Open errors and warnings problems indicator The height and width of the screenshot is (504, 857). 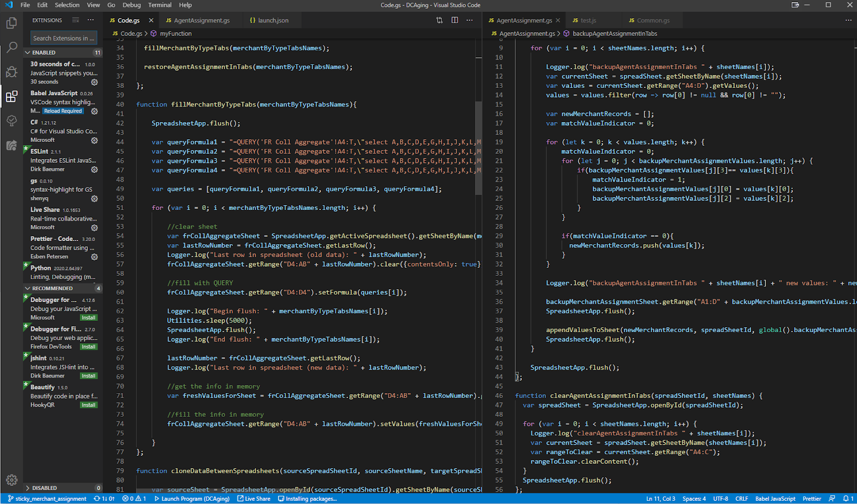click(x=134, y=499)
